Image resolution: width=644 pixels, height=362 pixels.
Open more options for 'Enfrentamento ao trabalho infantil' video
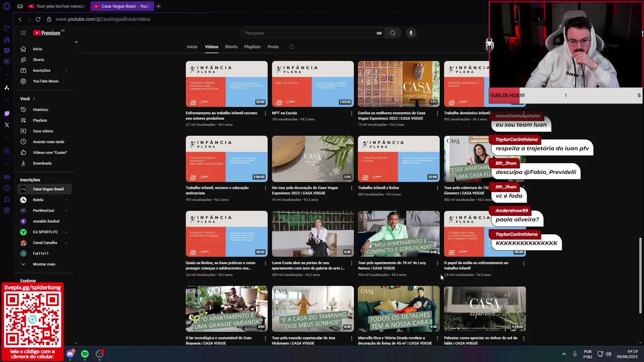[x=265, y=113]
